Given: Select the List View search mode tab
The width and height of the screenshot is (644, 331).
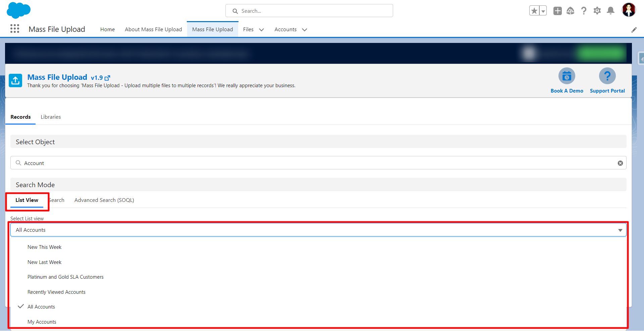Looking at the screenshot, I should pyautogui.click(x=27, y=200).
